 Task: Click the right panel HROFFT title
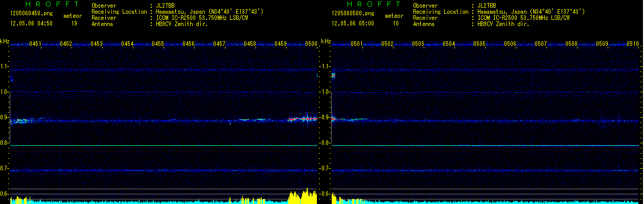[x=370, y=4]
